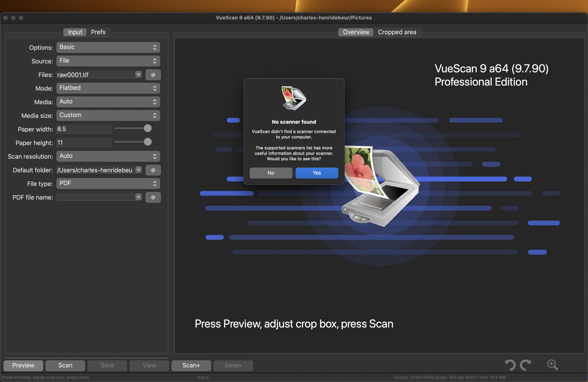Click the Paper width slider handle

coord(148,129)
